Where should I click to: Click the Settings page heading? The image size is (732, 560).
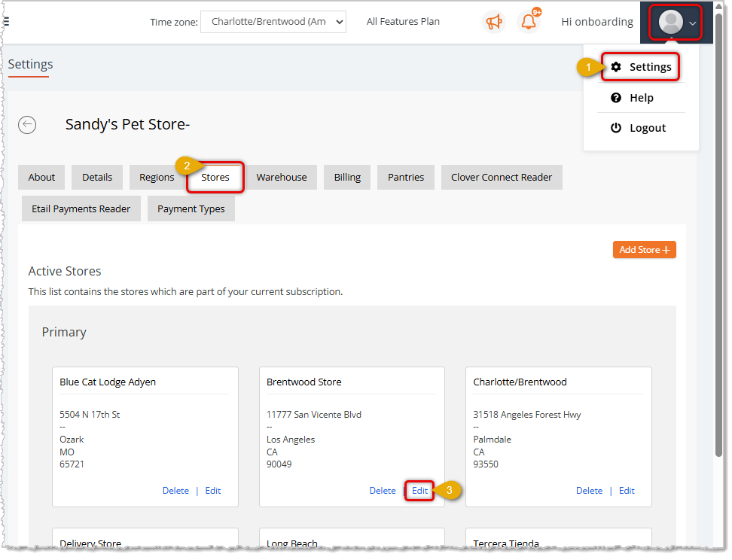tap(30, 64)
